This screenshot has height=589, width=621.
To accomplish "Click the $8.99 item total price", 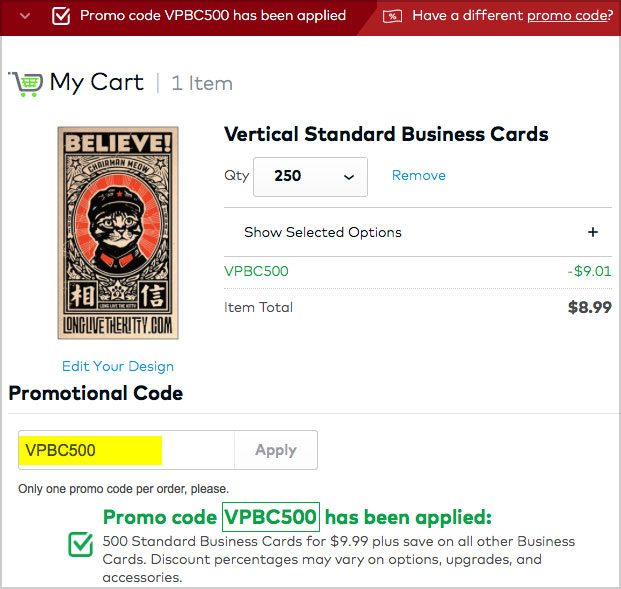I will (590, 307).
